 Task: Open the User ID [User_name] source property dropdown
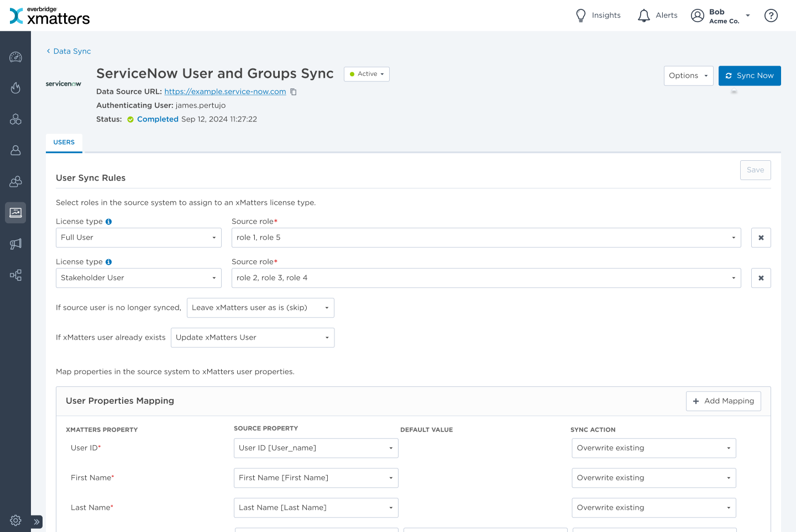click(x=316, y=448)
